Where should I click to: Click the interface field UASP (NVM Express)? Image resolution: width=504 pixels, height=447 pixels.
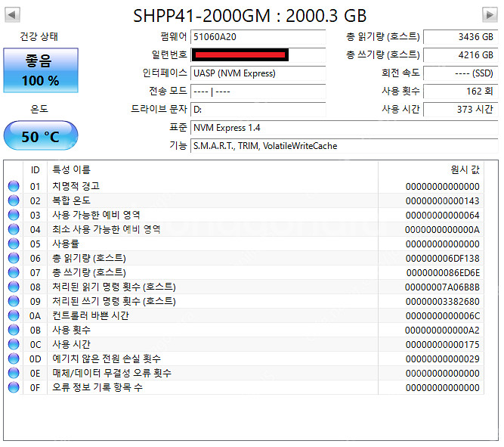click(x=258, y=73)
